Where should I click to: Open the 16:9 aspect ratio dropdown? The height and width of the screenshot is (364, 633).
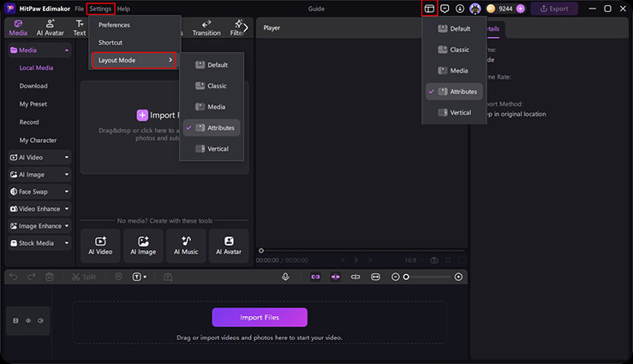(414, 260)
